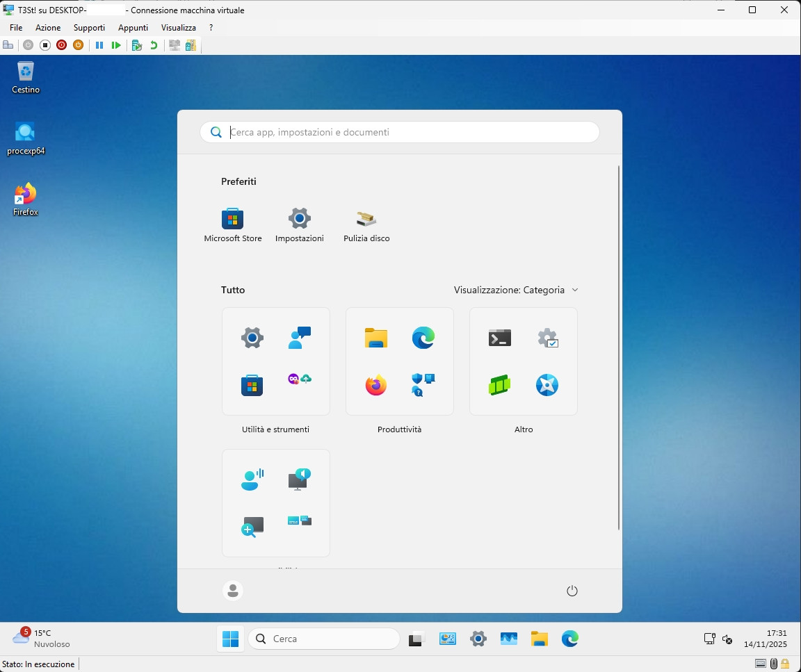Click the red Shut Down toolbar icon
Viewport: 801px width, 672px height.
point(61,45)
